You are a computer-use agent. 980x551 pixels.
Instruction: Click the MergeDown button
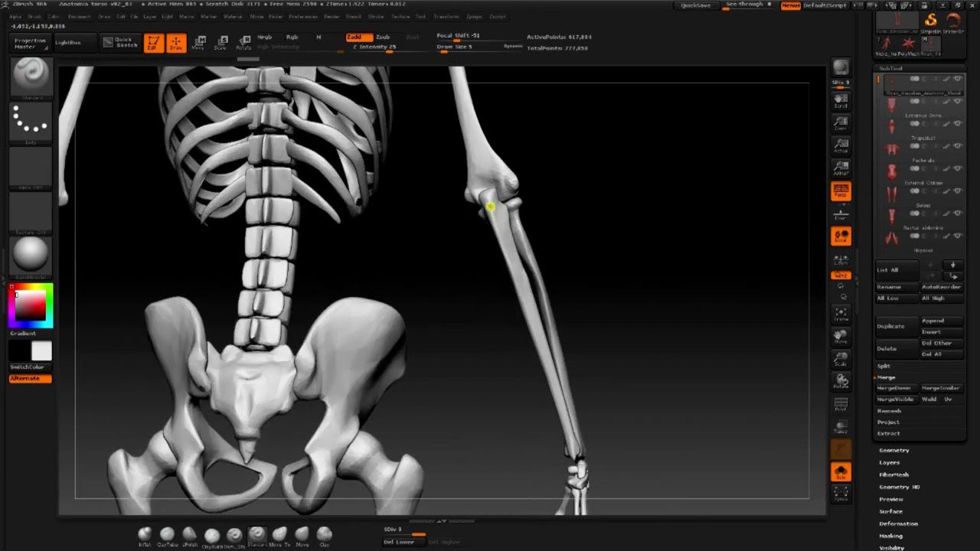click(897, 388)
